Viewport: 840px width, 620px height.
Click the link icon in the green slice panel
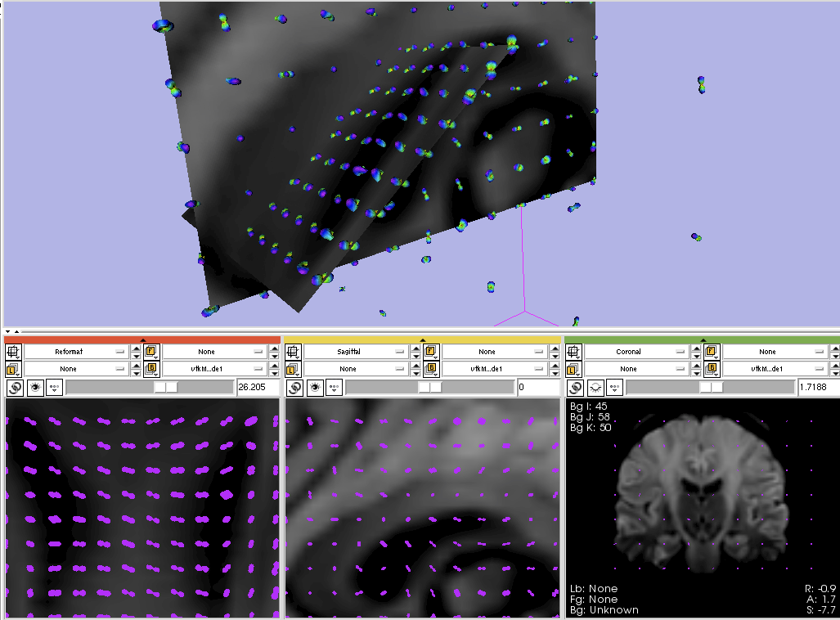click(575, 387)
